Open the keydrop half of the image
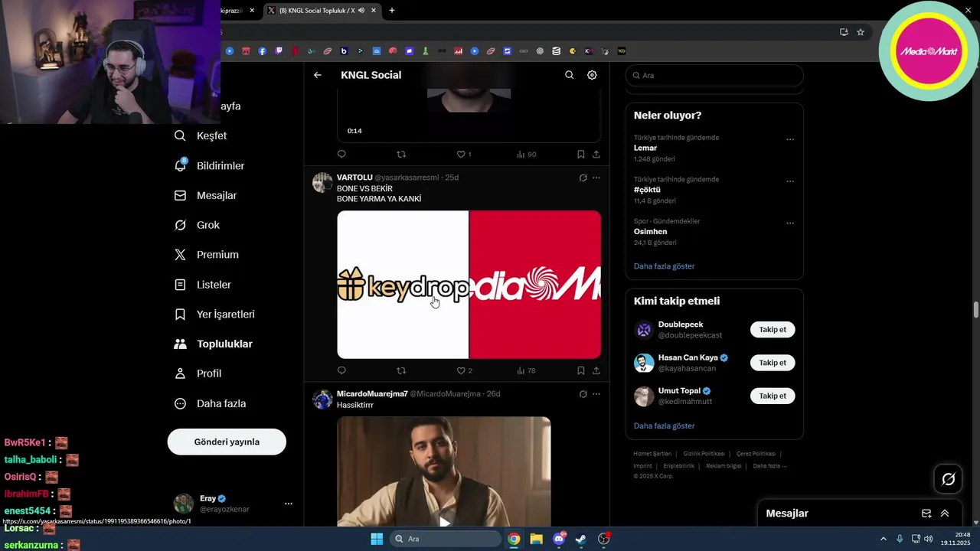Screen dimensions: 980x551 (x=403, y=285)
